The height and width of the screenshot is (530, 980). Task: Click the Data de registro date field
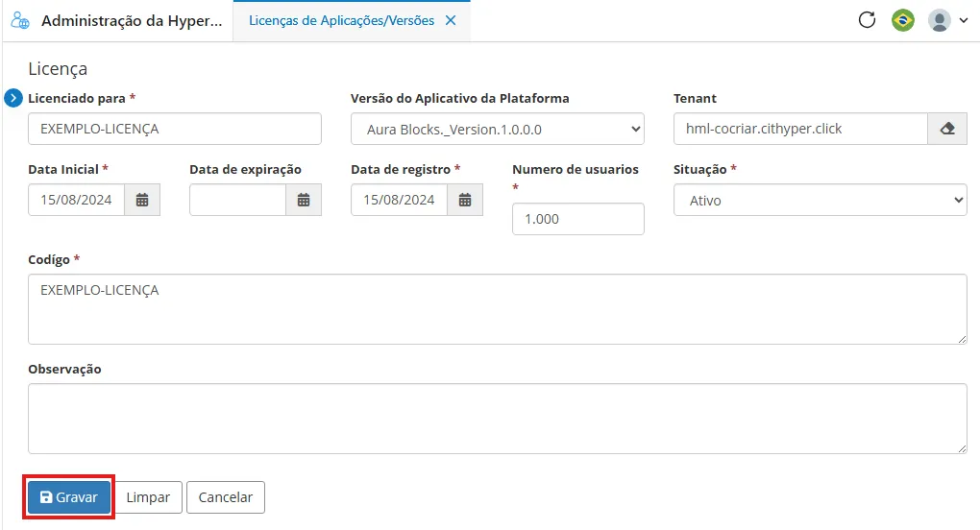399,200
